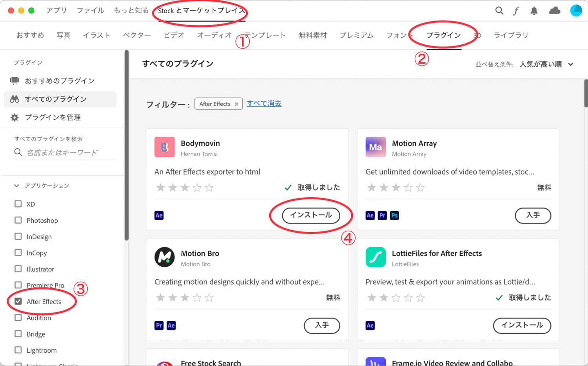
Task: Switch to the ビデオ tab
Action: coord(174,35)
